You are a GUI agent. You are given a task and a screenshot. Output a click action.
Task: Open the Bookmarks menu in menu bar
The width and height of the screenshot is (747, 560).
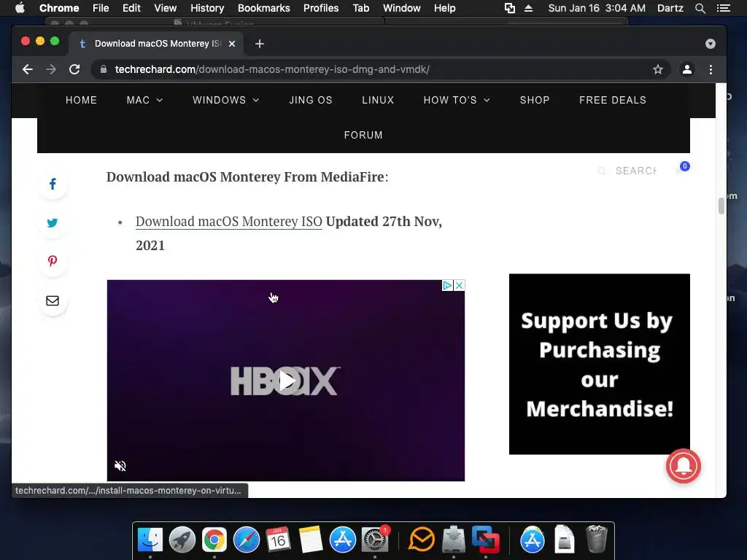coord(264,8)
